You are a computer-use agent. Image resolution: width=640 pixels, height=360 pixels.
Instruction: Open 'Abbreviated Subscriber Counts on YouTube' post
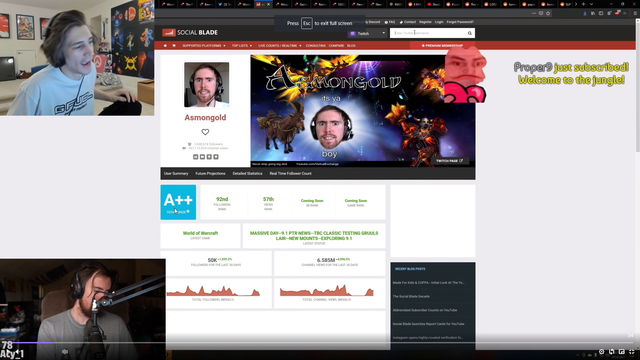pyautogui.click(x=425, y=310)
